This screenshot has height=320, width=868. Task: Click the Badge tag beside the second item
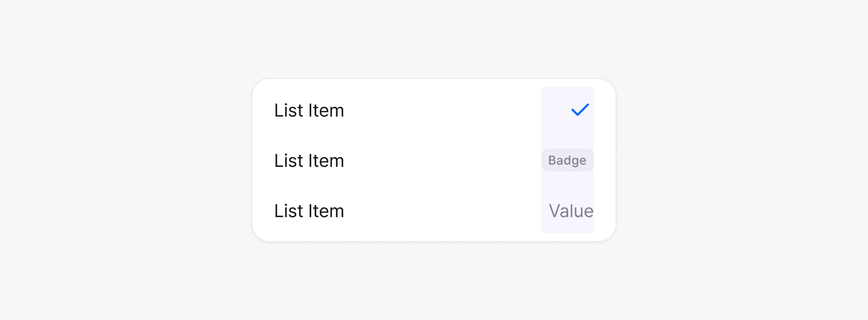567,161
